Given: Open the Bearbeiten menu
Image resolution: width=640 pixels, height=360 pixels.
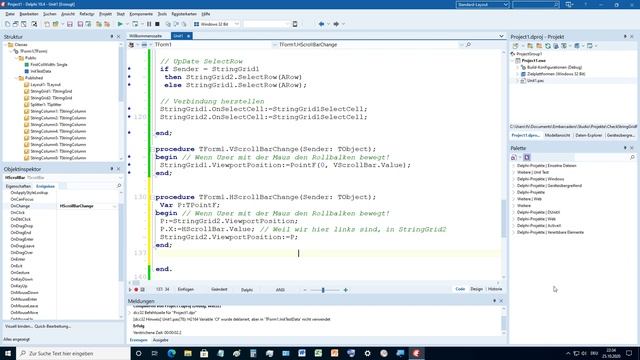Looking at the screenshot, I should tap(29, 14).
